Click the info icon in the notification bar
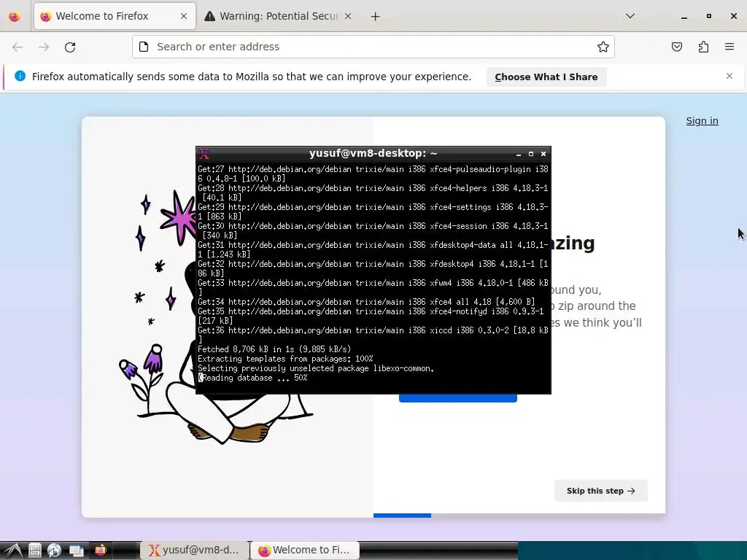747x560 pixels. click(x=20, y=76)
